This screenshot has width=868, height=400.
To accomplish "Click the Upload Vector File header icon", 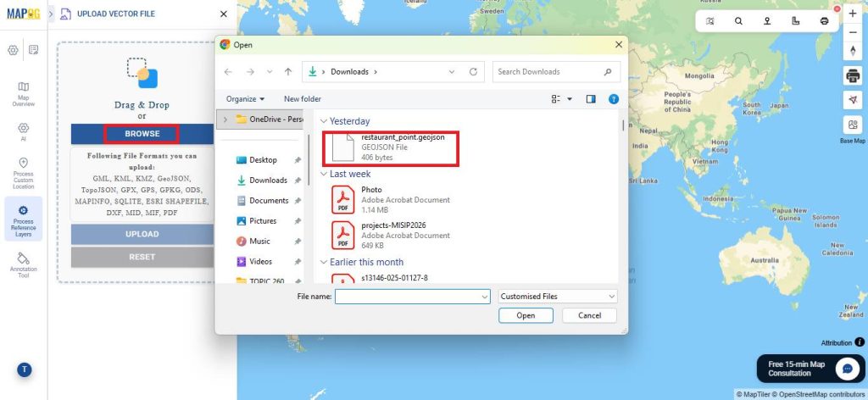I will point(65,14).
